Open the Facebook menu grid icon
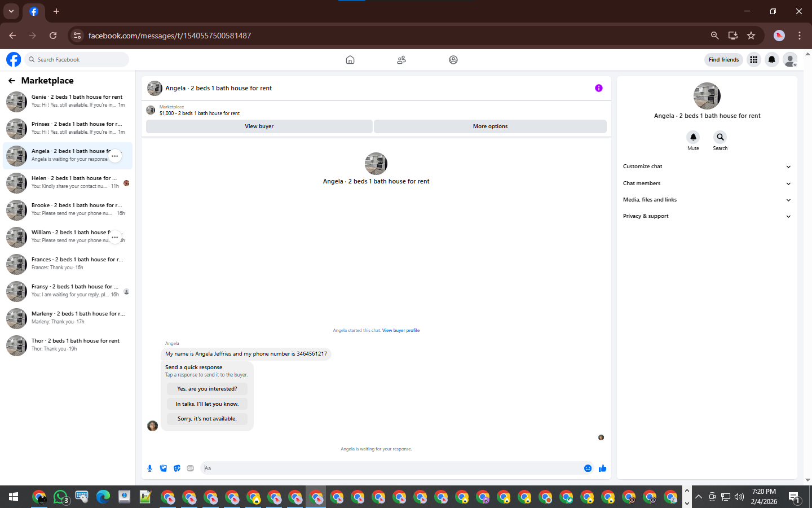The height and width of the screenshot is (508, 812). click(753, 59)
